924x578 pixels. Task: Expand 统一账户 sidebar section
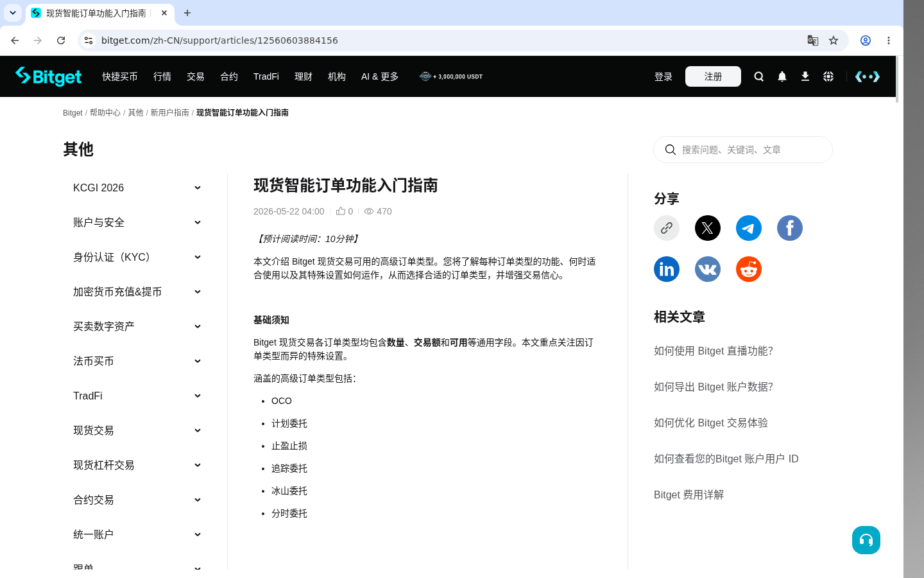137,534
